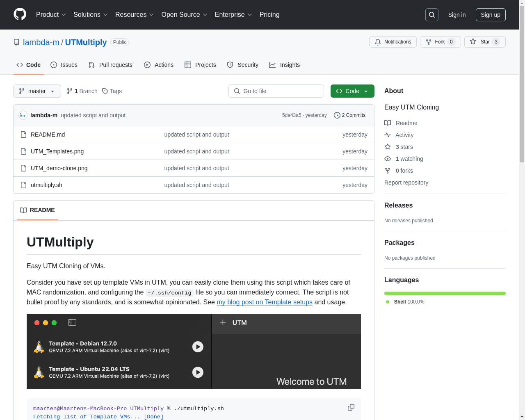Screen dimensions: 525x420
Task: Switch to the Actions tab
Action: coord(159,65)
